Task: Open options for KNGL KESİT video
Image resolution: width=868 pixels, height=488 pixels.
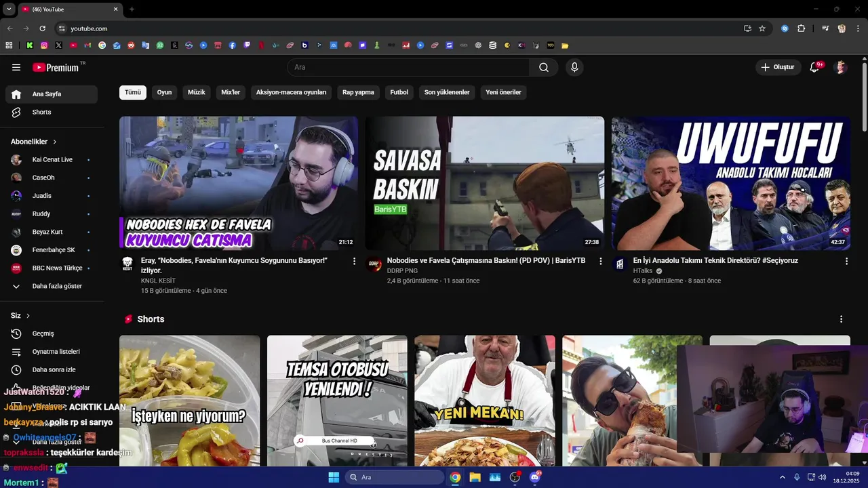Action: [354, 261]
